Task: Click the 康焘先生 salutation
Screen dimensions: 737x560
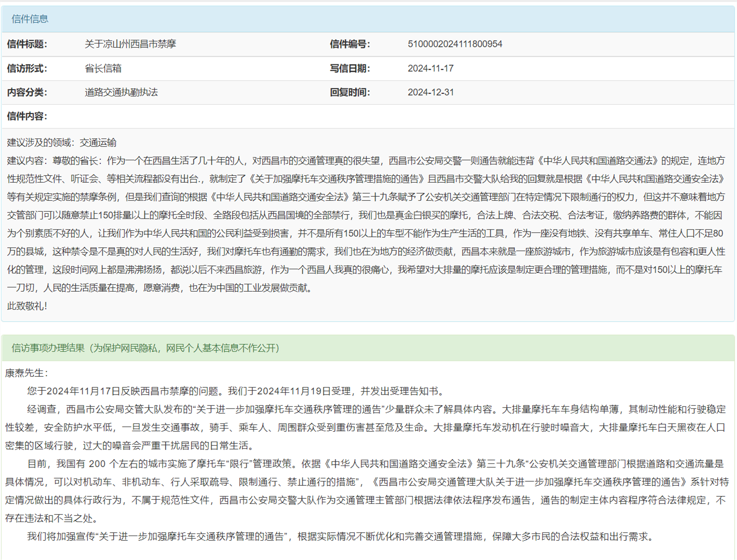Action: [x=26, y=373]
